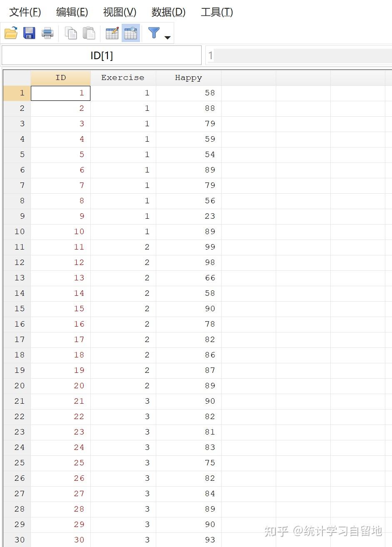Screen dimensions: 392x547
Task: Switch to Data Editor edit mode icon
Action: [x=112, y=33]
